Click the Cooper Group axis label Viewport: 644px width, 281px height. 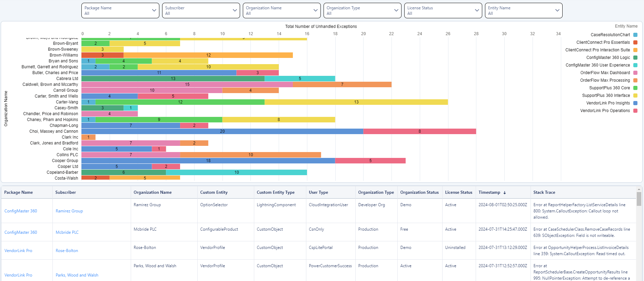coord(65,161)
